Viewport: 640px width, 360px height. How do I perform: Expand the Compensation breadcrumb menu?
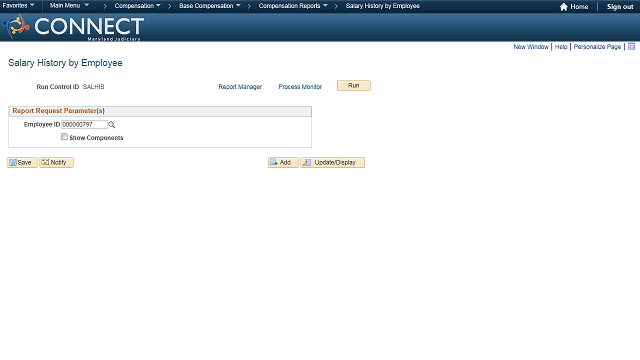tap(138, 6)
